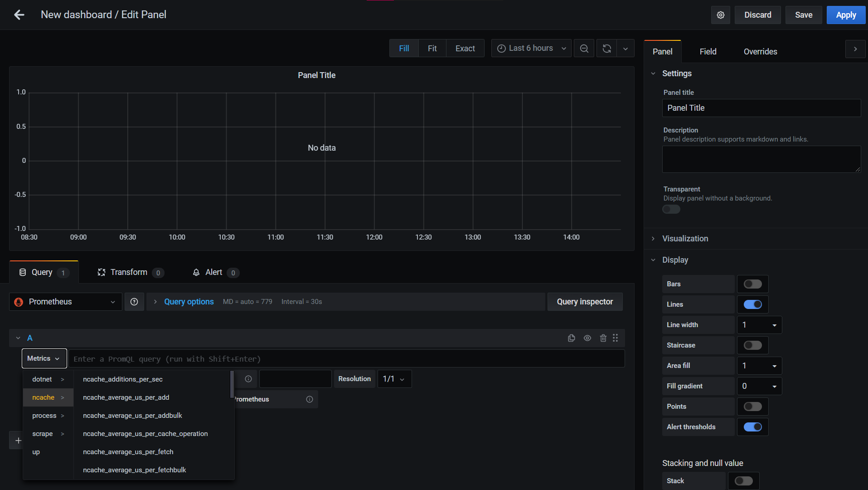Toggle the Bars switch
Viewport: 868px width, 490px height.
(x=753, y=284)
